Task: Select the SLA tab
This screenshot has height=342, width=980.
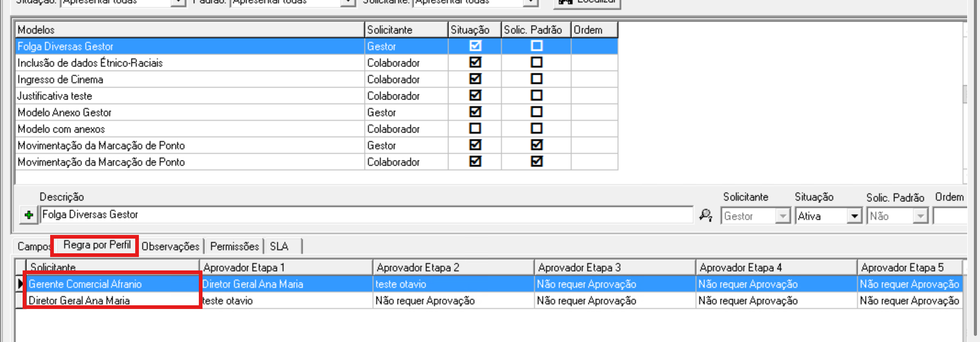Action: point(279,246)
